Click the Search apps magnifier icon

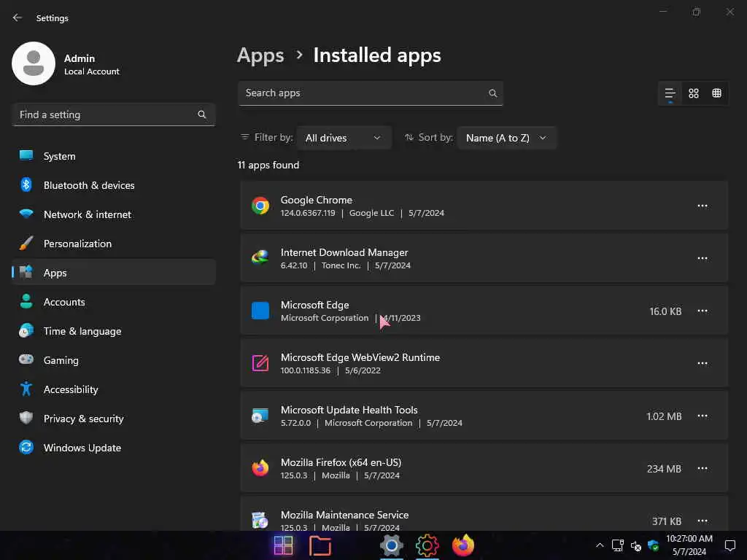point(493,93)
